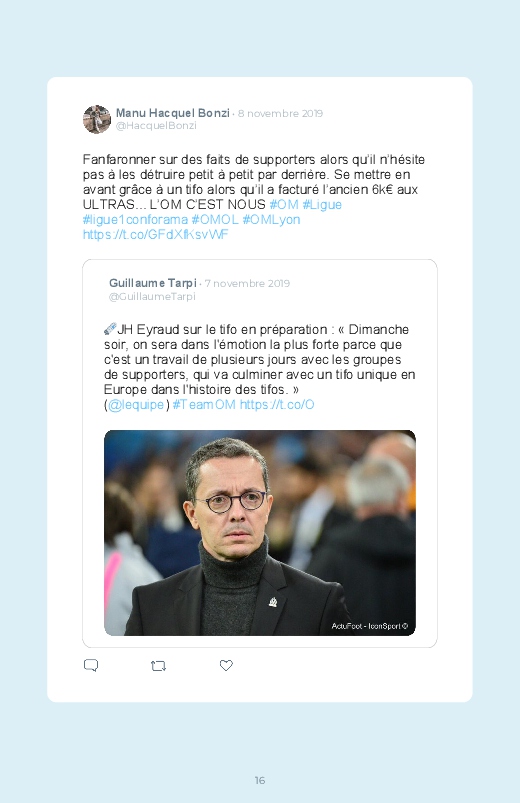Open the #ligue1conforama hashtag
Image resolution: width=520 pixels, height=803 pixels.
135,220
